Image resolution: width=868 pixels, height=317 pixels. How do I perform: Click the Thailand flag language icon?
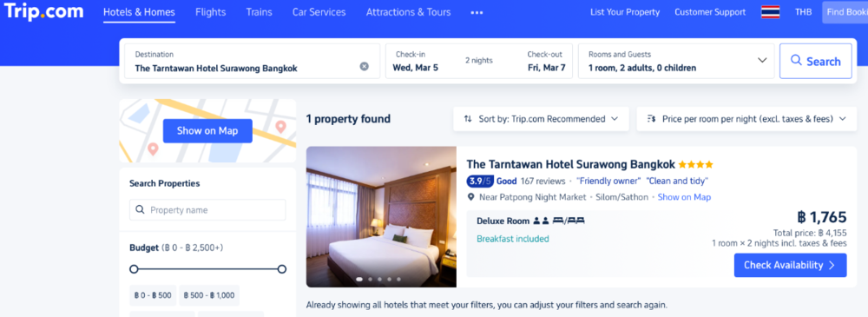770,12
